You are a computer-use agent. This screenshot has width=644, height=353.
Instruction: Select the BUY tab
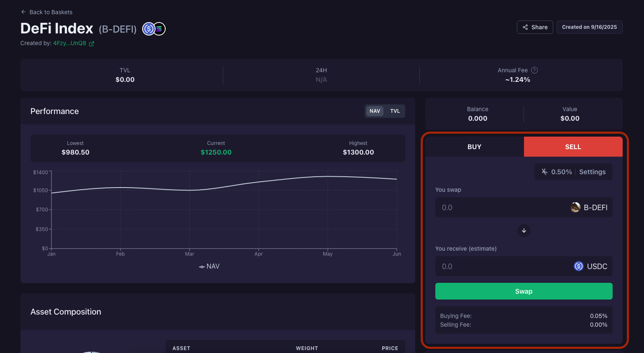474,147
